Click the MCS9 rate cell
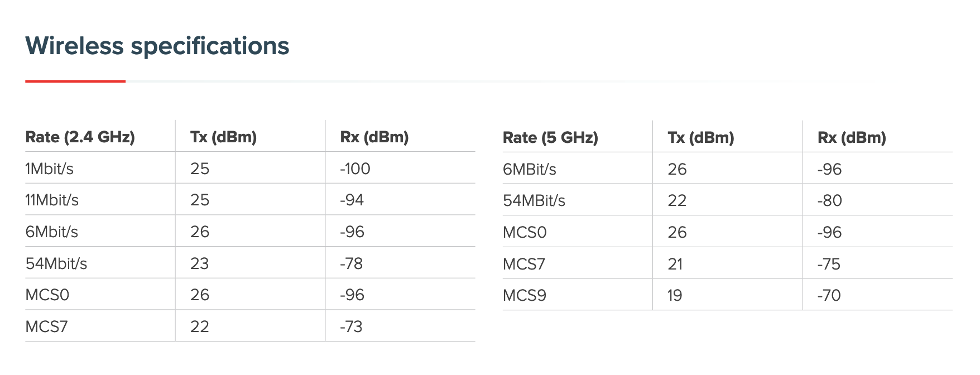Image resolution: width=980 pixels, height=375 pixels. pos(525,295)
